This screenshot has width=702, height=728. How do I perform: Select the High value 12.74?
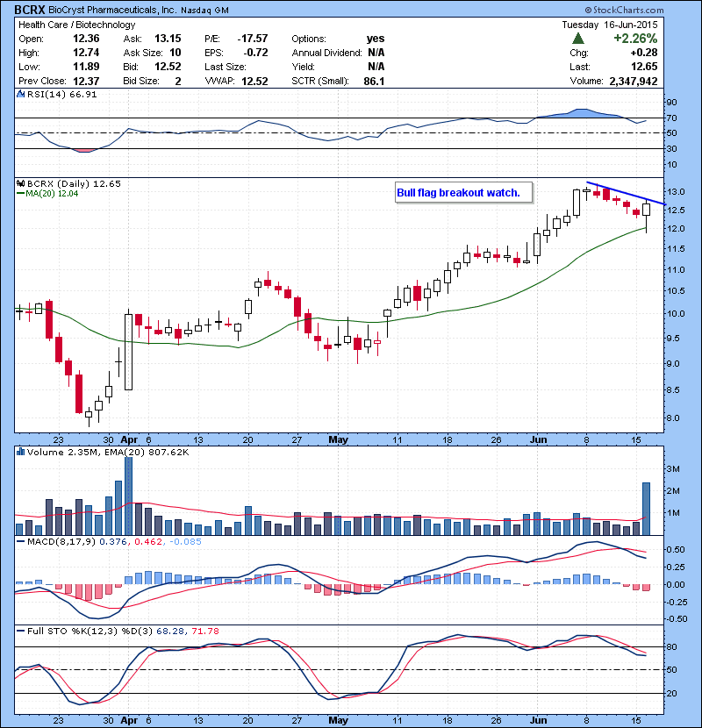tap(86, 53)
